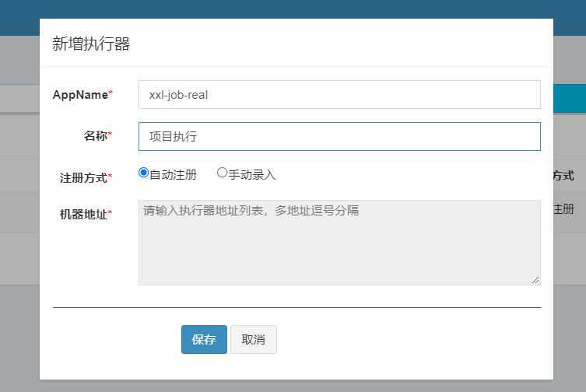The height and width of the screenshot is (392, 586).
Task: Click the 机器地址 textarea
Action: point(339,243)
